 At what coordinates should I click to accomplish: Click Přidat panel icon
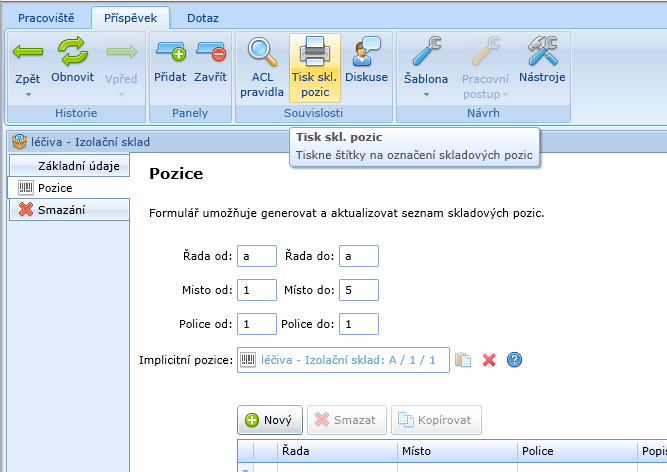pyautogui.click(x=170, y=50)
